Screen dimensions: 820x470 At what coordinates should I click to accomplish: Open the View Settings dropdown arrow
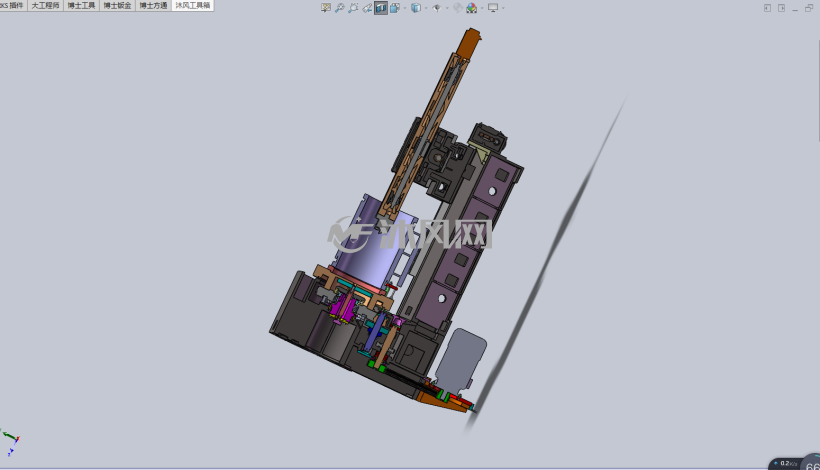click(503, 8)
